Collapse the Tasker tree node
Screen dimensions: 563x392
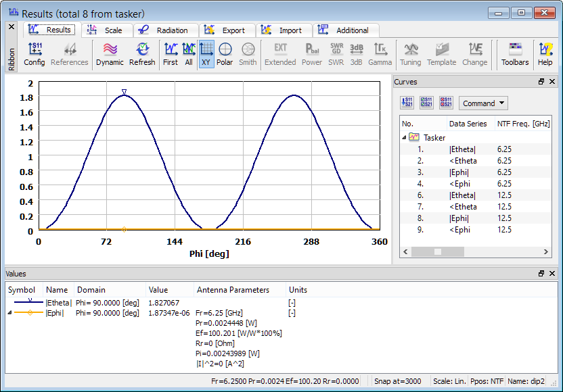coord(405,137)
